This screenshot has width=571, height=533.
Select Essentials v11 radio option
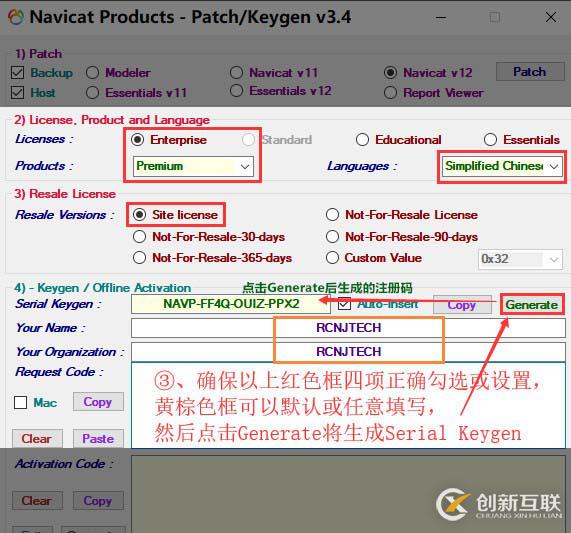[x=92, y=92]
